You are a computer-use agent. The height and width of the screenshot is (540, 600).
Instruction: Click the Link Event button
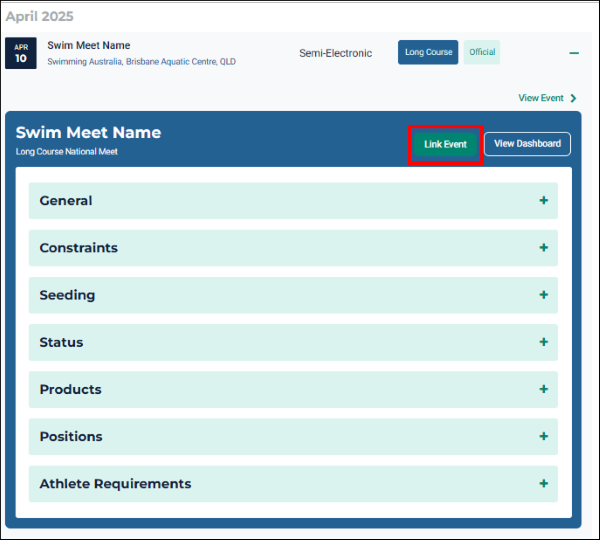(445, 144)
